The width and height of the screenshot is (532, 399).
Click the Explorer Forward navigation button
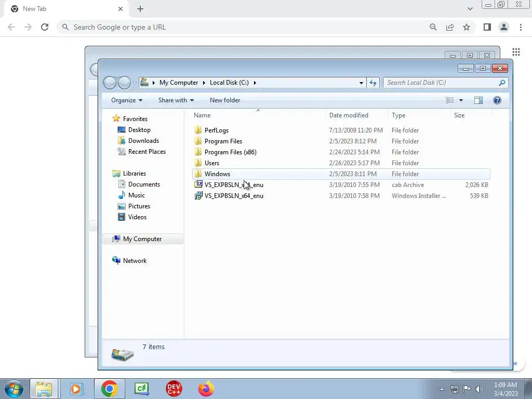[124, 83]
